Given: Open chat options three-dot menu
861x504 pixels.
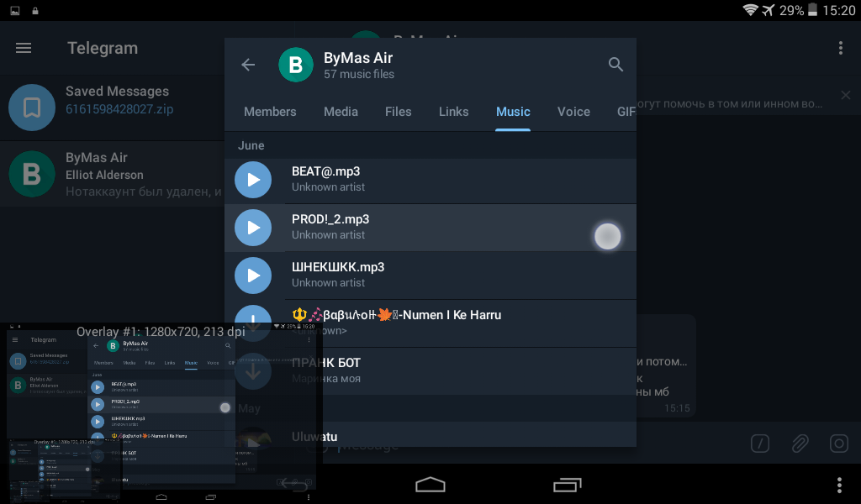Looking at the screenshot, I should click(840, 48).
